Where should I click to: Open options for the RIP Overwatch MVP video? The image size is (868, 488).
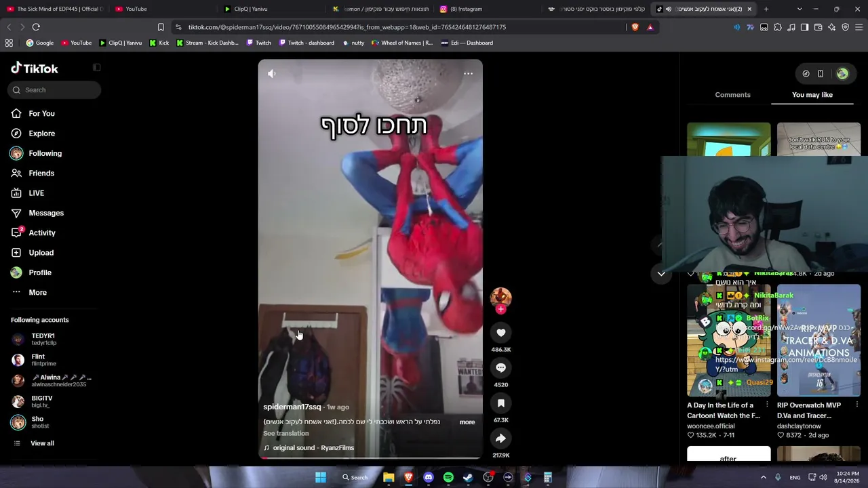(857, 405)
